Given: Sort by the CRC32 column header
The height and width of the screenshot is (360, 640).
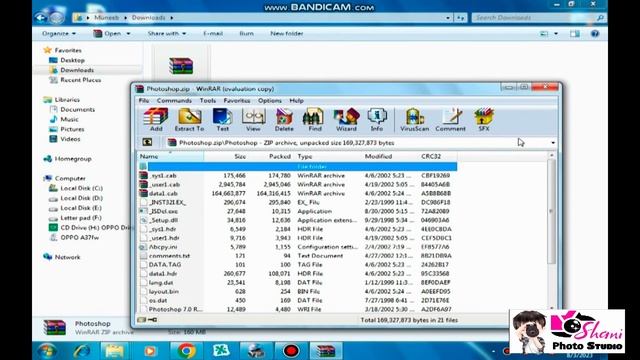Looking at the screenshot, I should coord(438,156).
